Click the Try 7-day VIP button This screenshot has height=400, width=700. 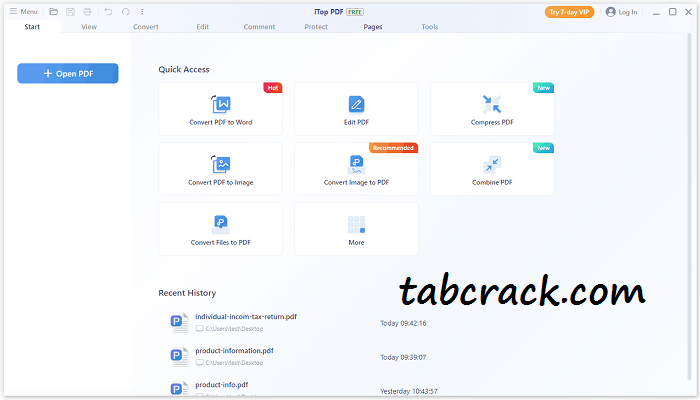tap(569, 12)
